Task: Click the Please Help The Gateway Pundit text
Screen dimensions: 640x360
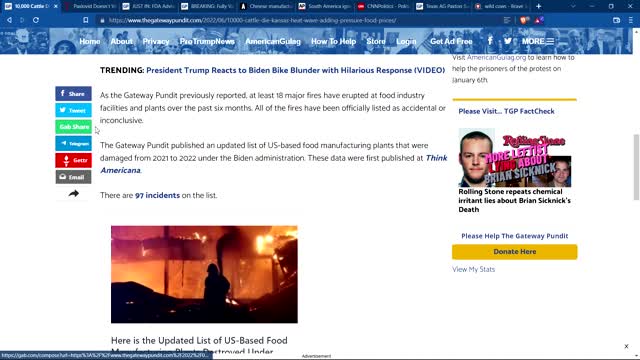Action: [x=515, y=236]
